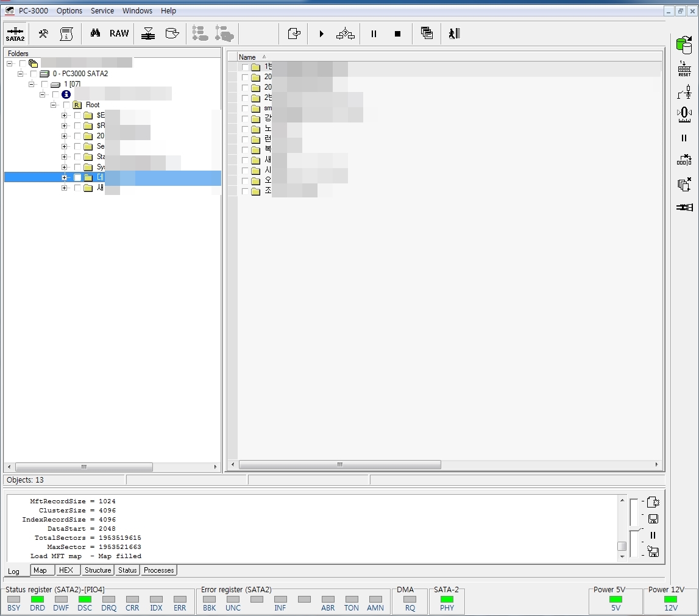Tick the Se folder checkbox in tree
The image size is (699, 616).
click(77, 146)
